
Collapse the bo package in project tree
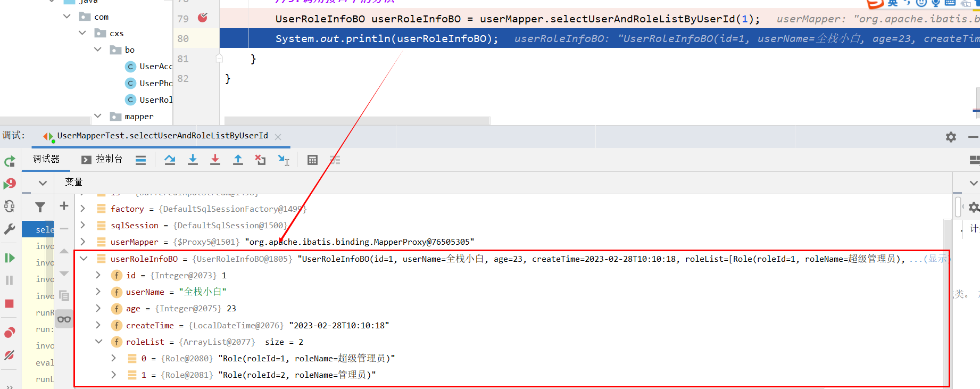point(98,49)
